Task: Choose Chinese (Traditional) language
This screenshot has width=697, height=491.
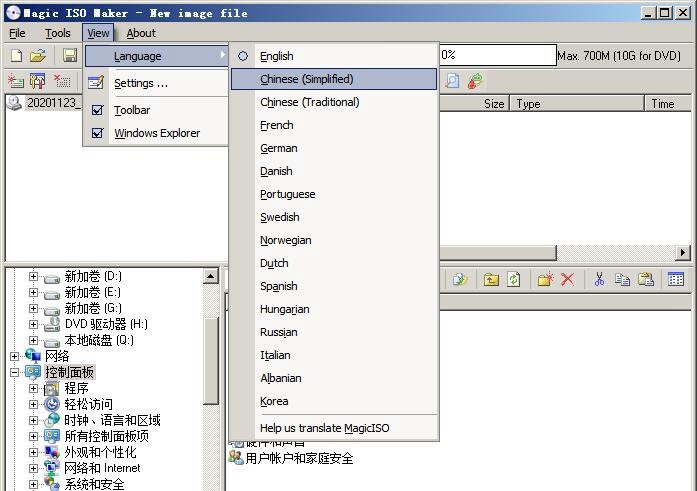Action: tap(334, 102)
